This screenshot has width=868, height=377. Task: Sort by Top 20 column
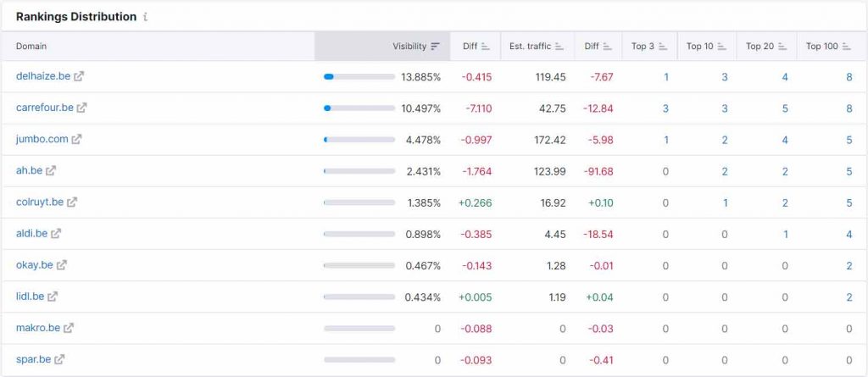tap(782, 47)
